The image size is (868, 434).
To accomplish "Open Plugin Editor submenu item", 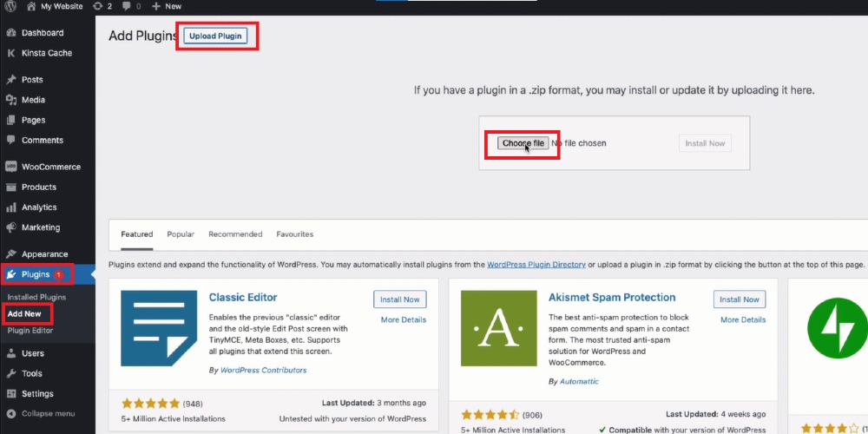I will point(30,331).
